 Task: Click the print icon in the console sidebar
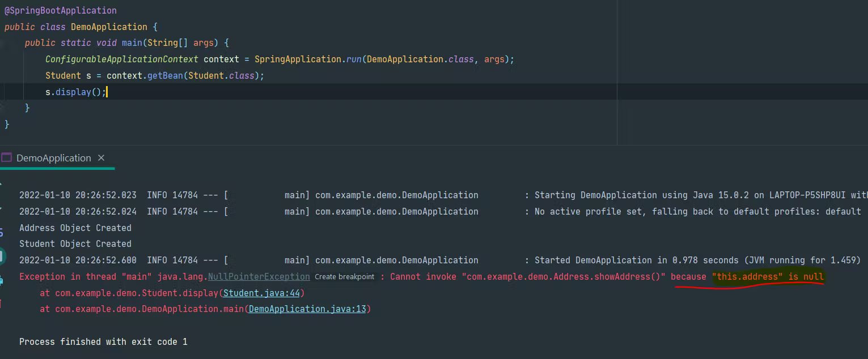[2, 280]
